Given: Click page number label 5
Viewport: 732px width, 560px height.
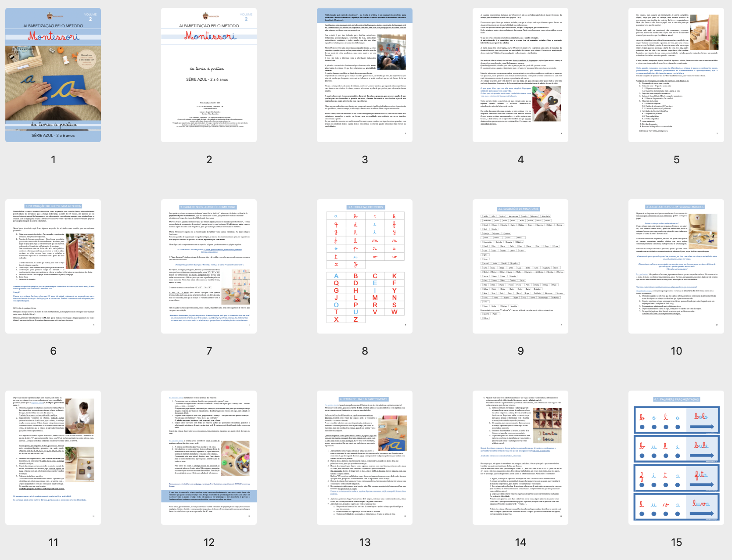Looking at the screenshot, I should click(x=676, y=160).
